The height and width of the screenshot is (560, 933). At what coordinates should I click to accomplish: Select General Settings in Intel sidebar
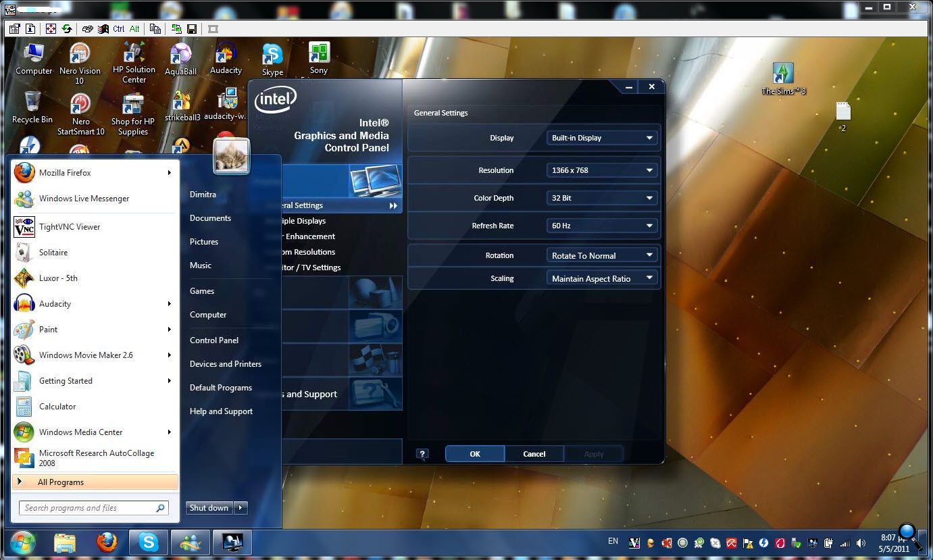coord(341,205)
